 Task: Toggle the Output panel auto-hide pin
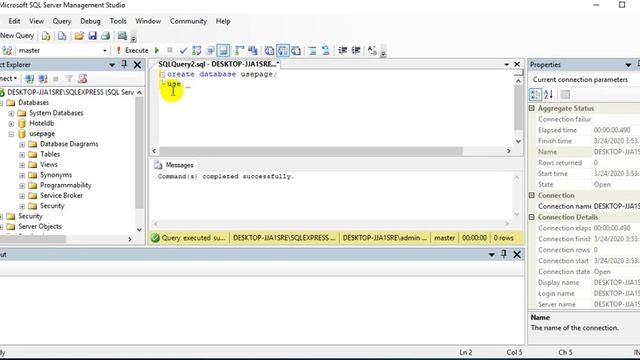[504, 254]
